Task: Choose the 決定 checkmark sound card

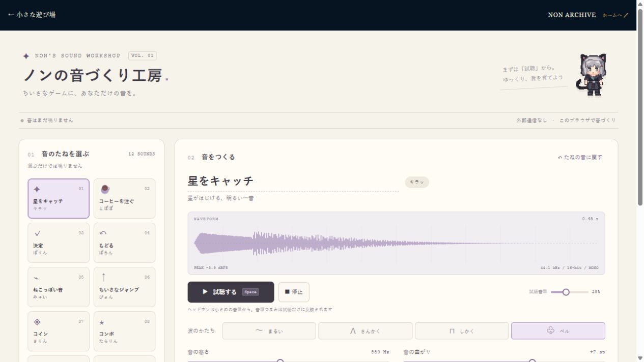Action: pos(59,243)
